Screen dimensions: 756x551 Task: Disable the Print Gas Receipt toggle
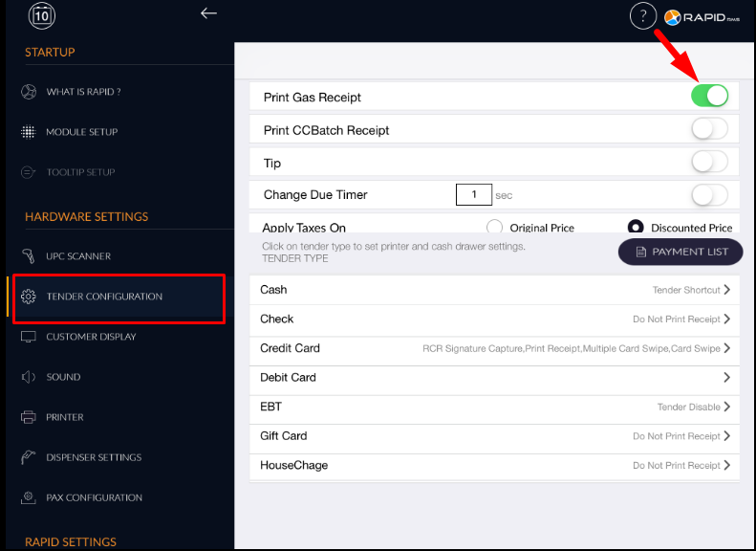[709, 96]
